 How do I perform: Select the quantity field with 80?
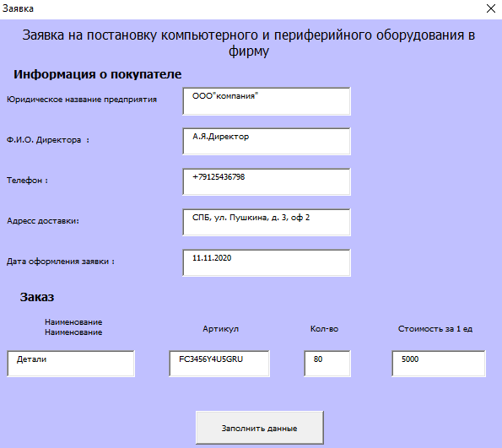click(x=327, y=364)
